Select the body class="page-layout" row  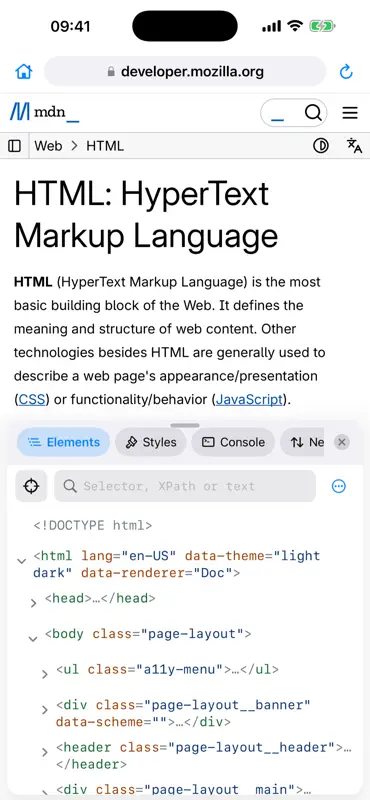tap(148, 634)
